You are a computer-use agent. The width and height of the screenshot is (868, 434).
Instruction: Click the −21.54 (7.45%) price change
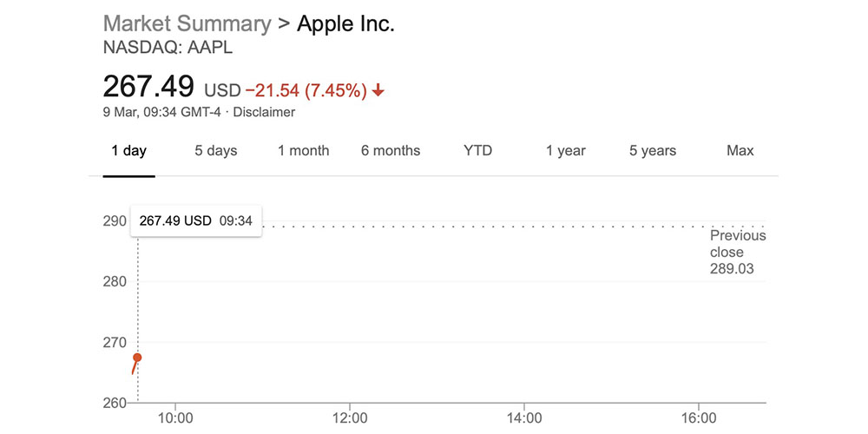point(306,90)
